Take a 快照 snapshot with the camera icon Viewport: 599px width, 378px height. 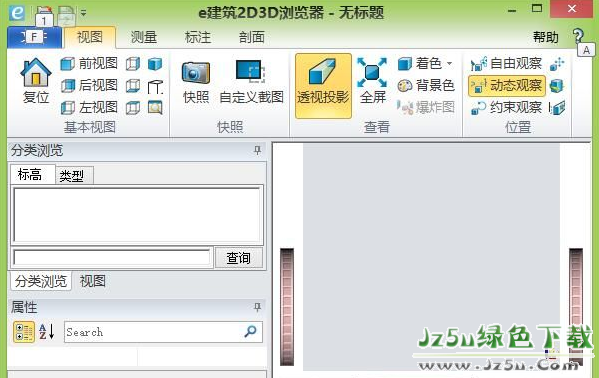tap(196, 72)
